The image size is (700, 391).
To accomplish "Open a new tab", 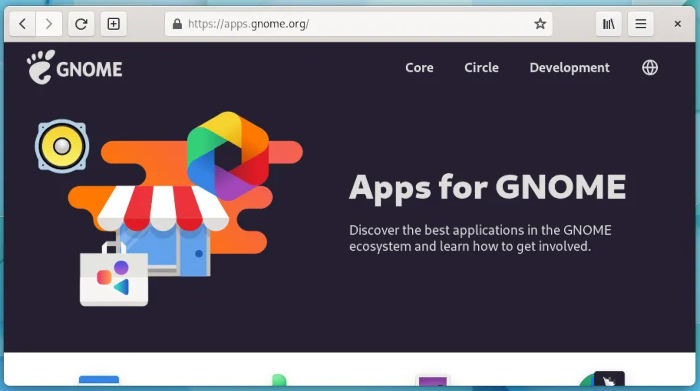I will (x=113, y=24).
